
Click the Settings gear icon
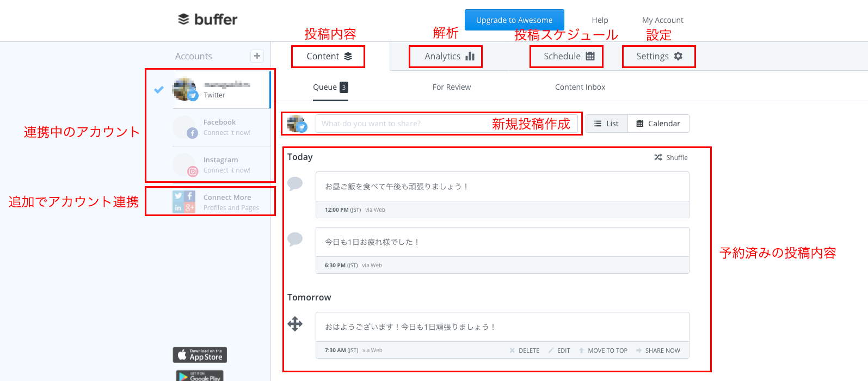click(x=678, y=56)
